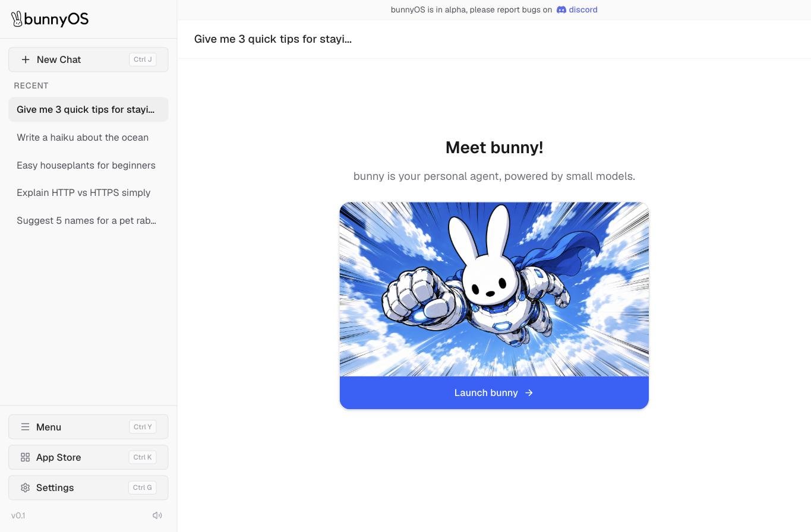Viewport: 811px width, 532px height.
Task: Start a New Chat
Action: pos(89,59)
